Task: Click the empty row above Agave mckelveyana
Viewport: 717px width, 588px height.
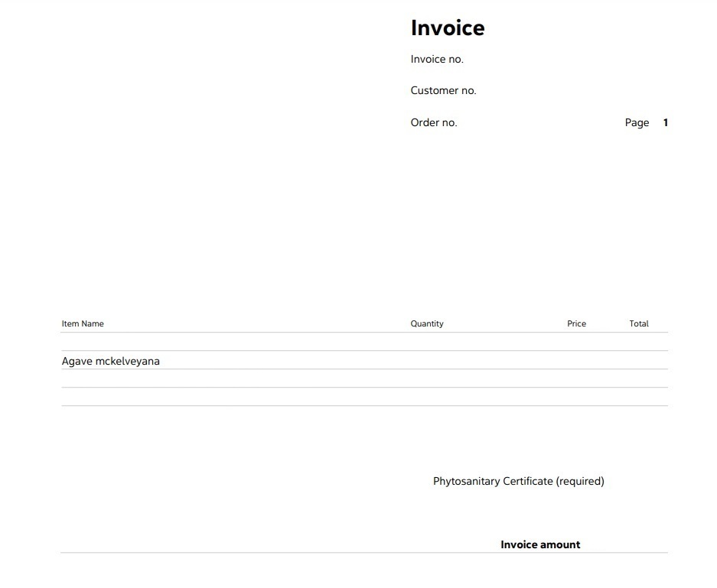Action: tap(364, 342)
